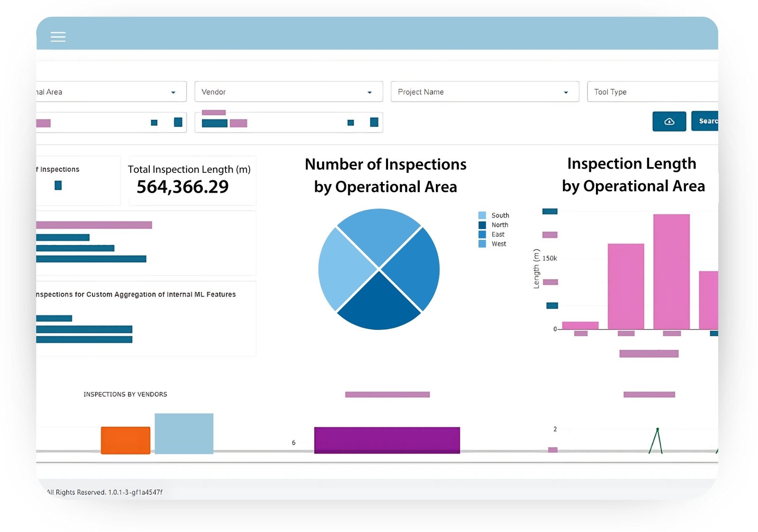
Task: Open the hamburger menu in the header
Action: pyautogui.click(x=58, y=36)
